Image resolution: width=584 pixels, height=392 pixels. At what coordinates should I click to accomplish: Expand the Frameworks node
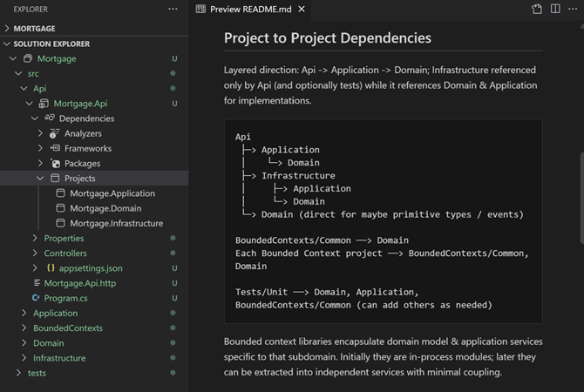[40, 148]
